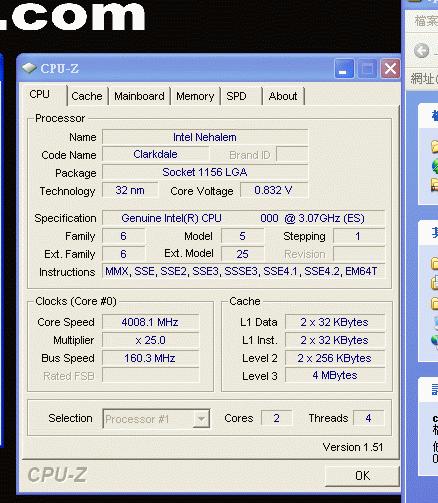
Task: Click the CPU-Z title bar icon
Action: point(29,68)
